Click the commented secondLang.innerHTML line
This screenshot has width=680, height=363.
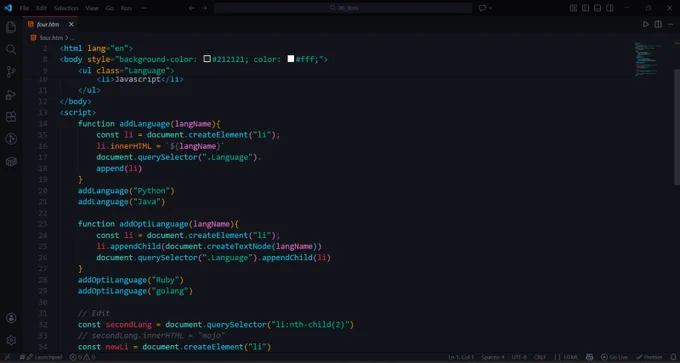click(x=151, y=336)
